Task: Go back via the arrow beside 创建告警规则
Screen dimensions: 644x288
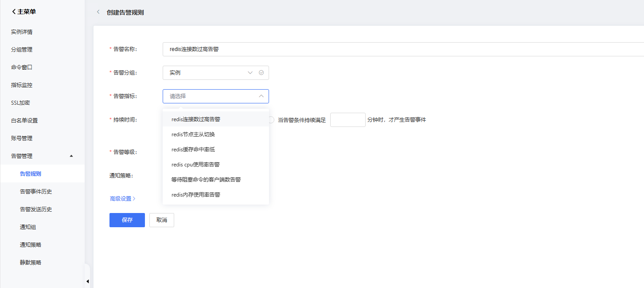Action: 98,12
